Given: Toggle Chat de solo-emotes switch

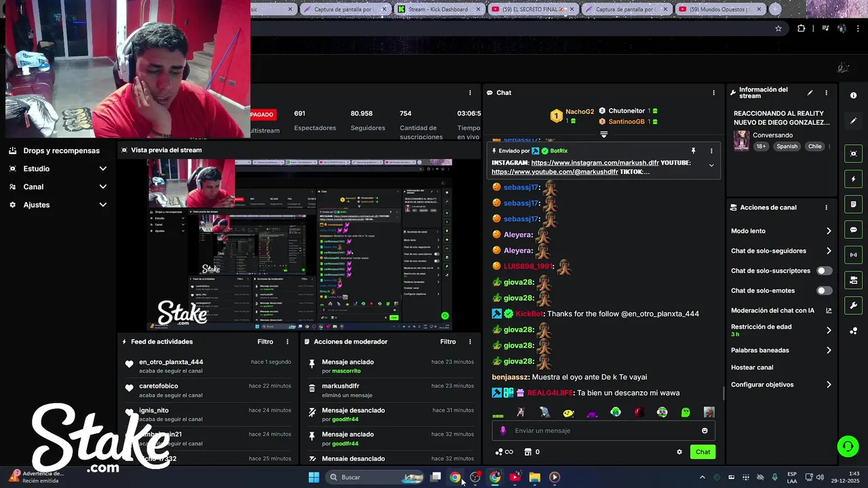Looking at the screenshot, I should coord(824,291).
